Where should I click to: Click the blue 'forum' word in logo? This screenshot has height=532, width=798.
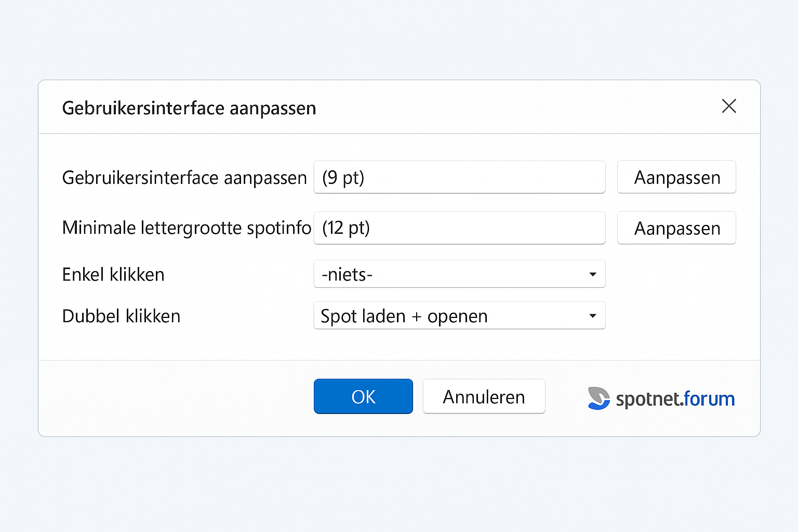(x=709, y=399)
